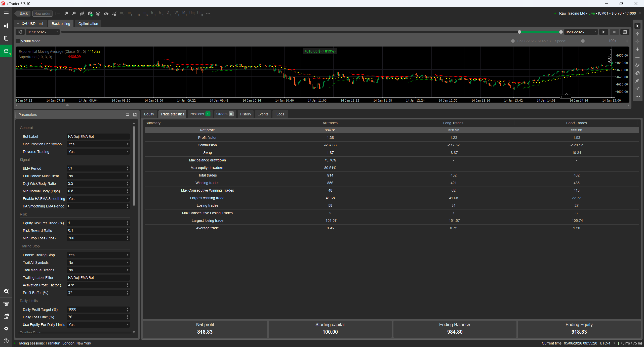Zoom out the chart

(x=66, y=14)
